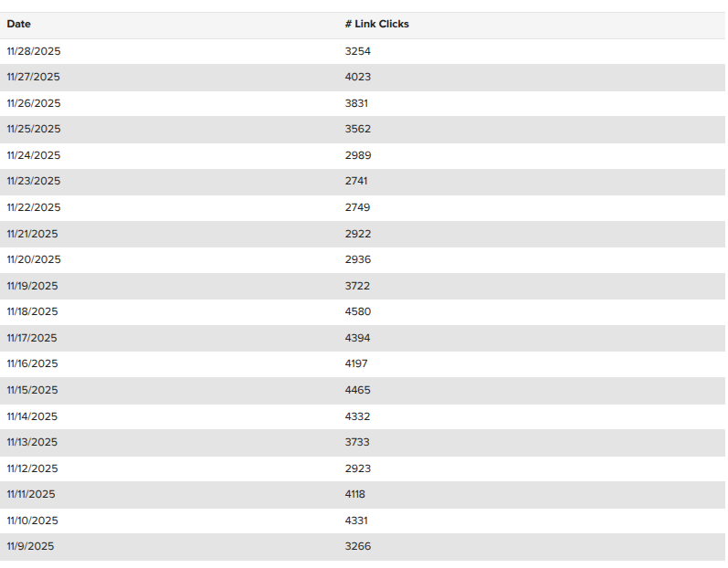The height and width of the screenshot is (568, 728).
Task: Click the link clicks value 4332
Action: (358, 416)
